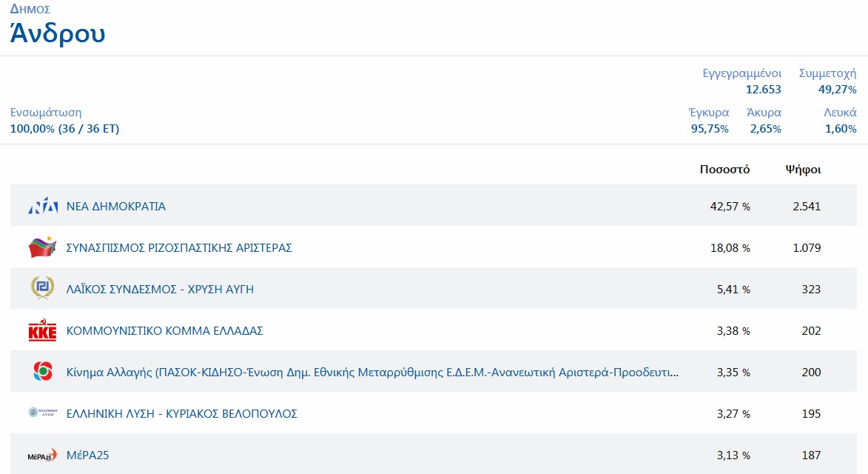Screen dimensions: 868x474
Task: Click the Συμμετοχή turnout label
Action: [827, 73]
